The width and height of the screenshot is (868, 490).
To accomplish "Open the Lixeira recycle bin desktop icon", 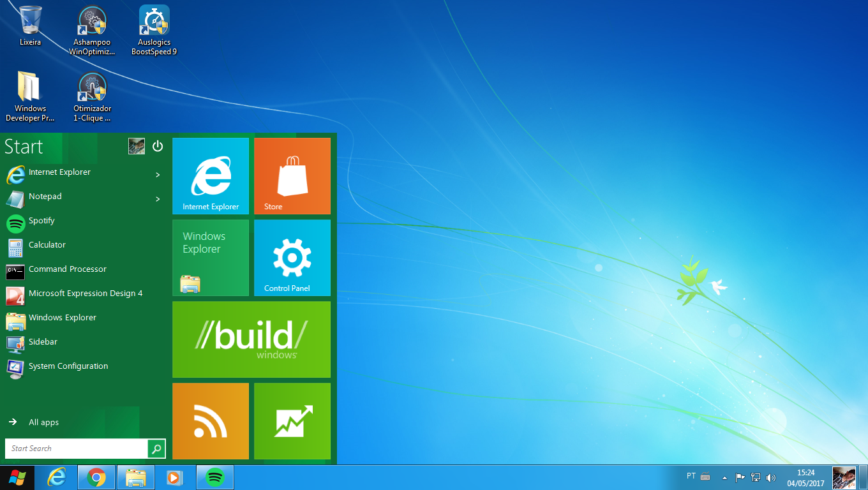I will 30,26.
